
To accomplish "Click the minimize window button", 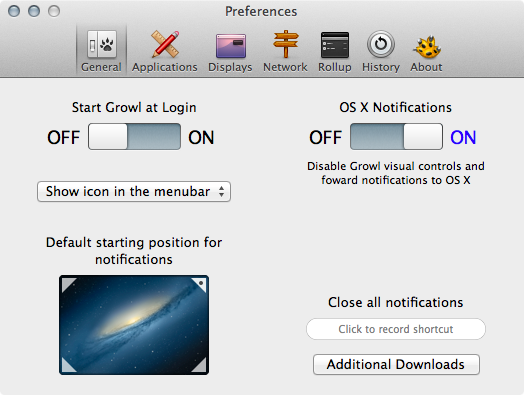I will [x=34, y=11].
